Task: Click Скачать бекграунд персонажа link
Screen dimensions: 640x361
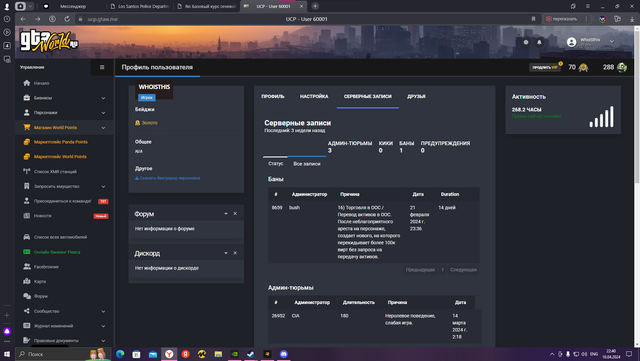Action: tap(167, 178)
